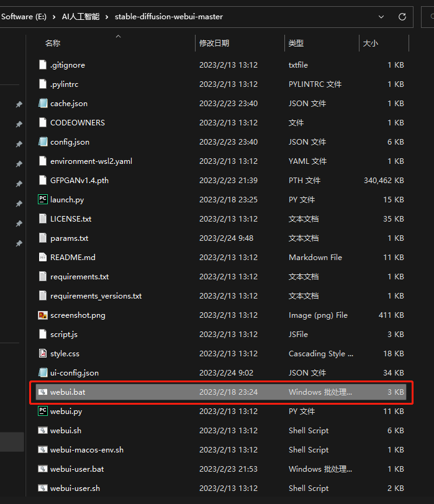Select the webui-user.bat file name

pos(77,469)
